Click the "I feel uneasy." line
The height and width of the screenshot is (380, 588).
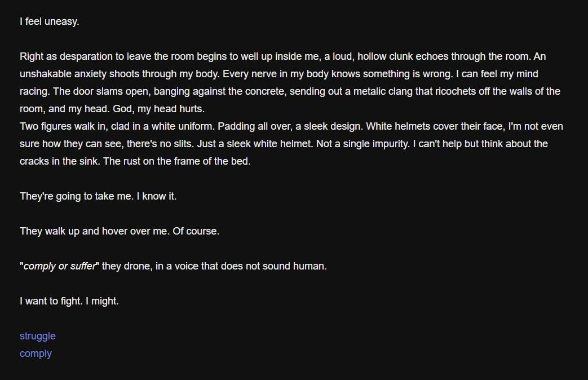click(49, 21)
